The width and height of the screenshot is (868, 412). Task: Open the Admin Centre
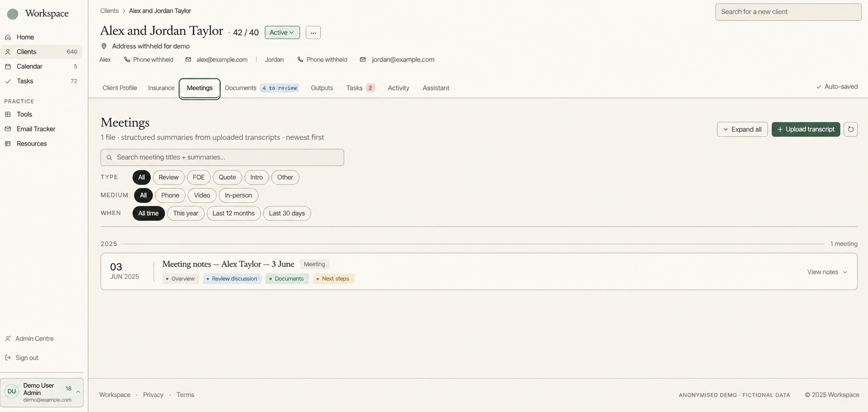pos(34,339)
